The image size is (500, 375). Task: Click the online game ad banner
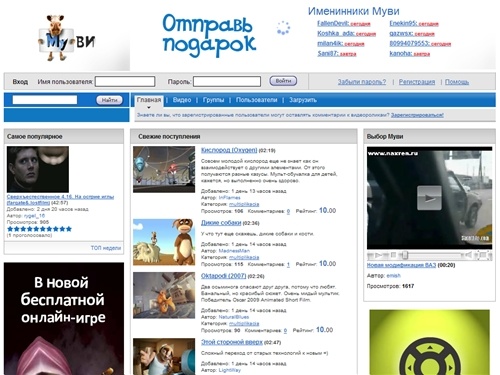[x=64, y=319]
